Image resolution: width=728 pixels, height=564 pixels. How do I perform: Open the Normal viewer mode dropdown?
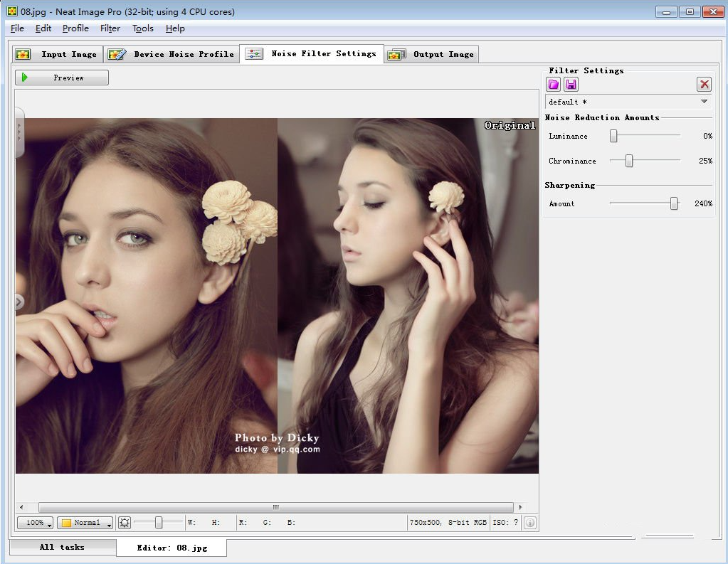point(85,523)
